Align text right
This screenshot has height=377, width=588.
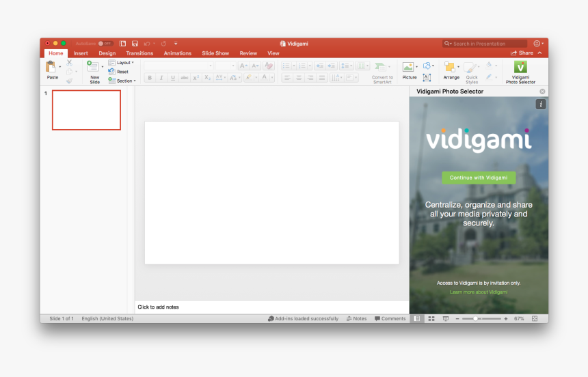pyautogui.click(x=310, y=78)
